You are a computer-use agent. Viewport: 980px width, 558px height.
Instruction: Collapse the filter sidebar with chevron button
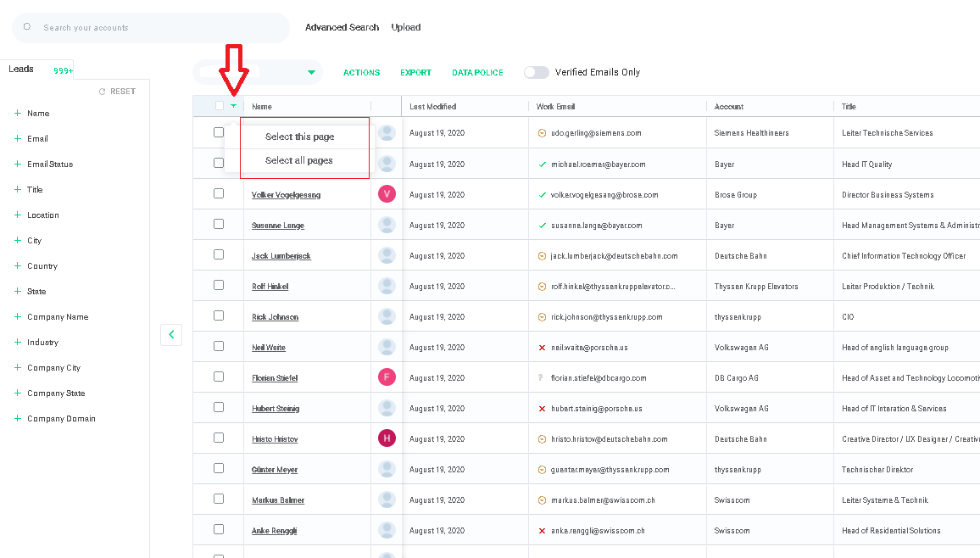coord(171,335)
